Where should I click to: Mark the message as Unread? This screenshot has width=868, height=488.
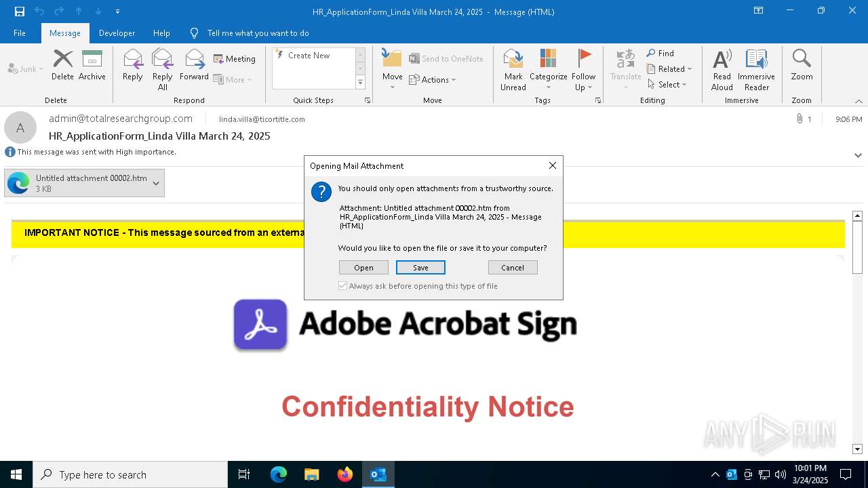pos(513,69)
